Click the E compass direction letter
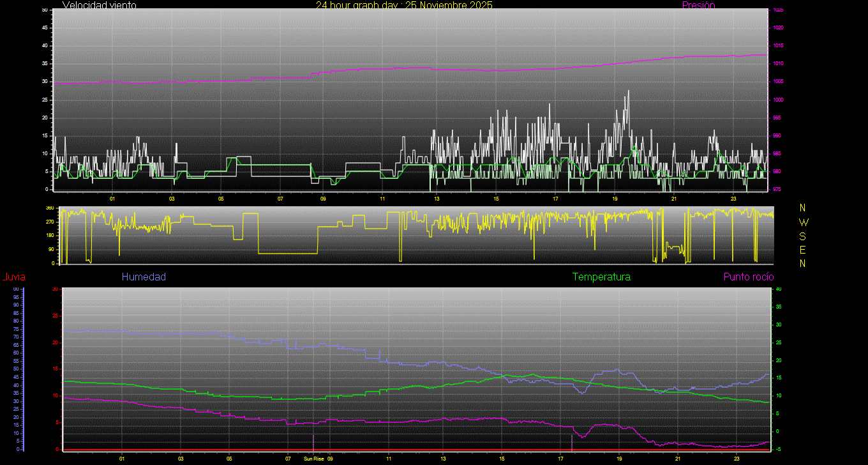Image resolution: width=868 pixels, height=465 pixels. coord(803,250)
